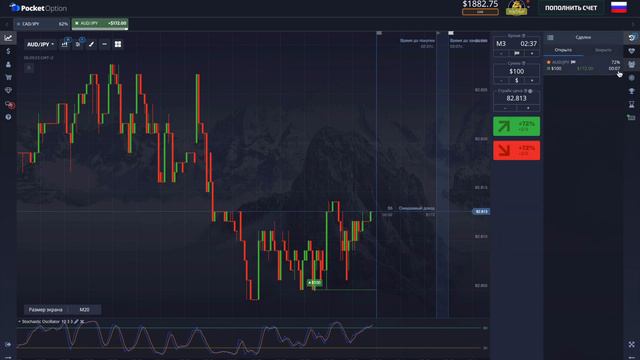This screenshot has height=360, width=640.
Task: Click the minus line icon in chart toolbar
Action: [104, 44]
